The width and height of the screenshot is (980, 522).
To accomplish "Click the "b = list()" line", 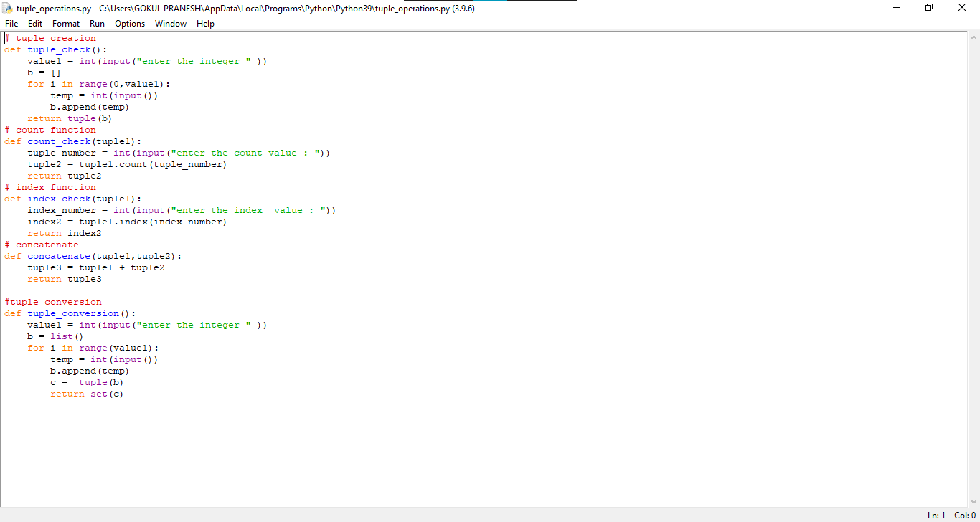I will (56, 336).
